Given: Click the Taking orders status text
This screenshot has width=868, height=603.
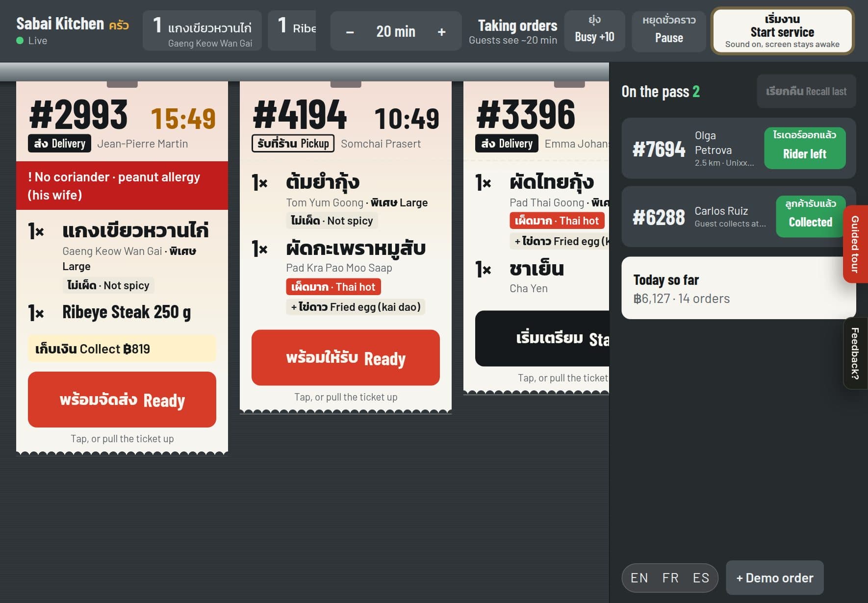Looking at the screenshot, I should 517,25.
